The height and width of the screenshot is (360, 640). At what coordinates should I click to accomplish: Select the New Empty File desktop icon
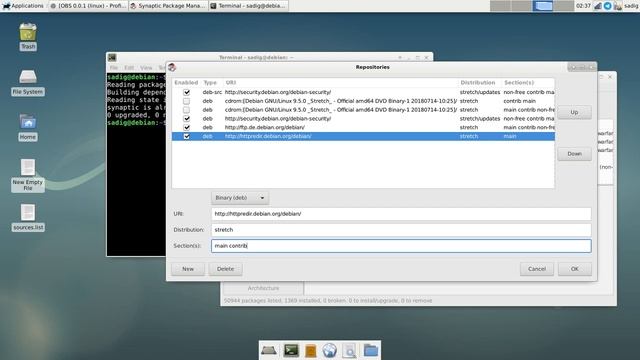(27, 175)
